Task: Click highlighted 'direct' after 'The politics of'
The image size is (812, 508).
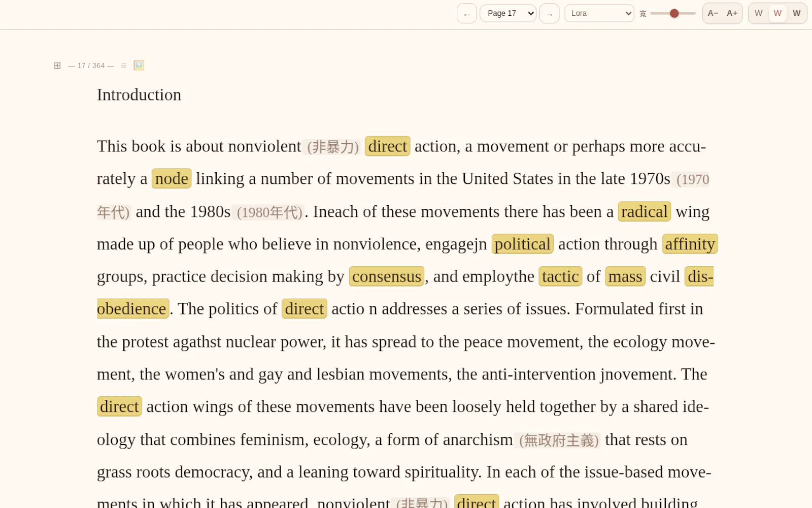Action: coord(304,309)
